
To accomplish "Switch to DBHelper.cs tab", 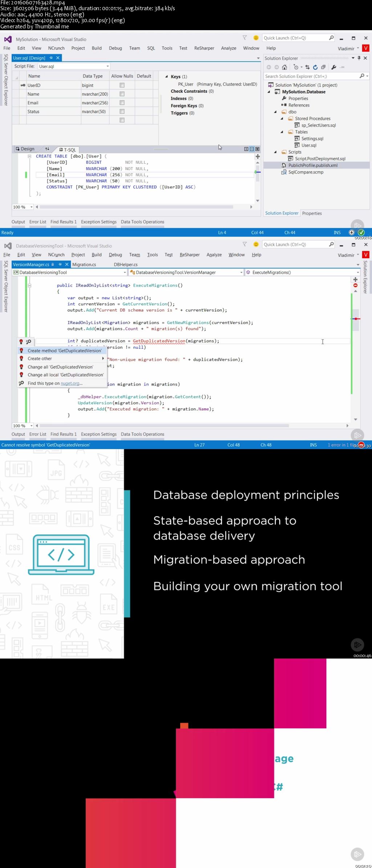I will (x=126, y=264).
